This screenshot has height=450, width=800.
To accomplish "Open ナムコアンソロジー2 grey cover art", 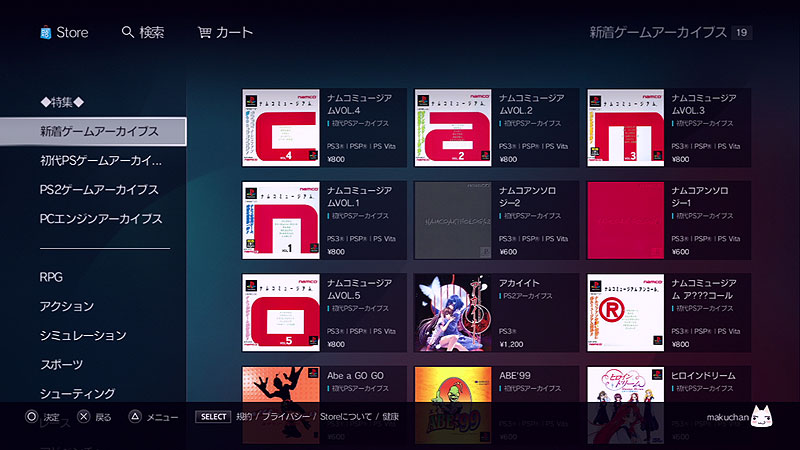I will pos(453,220).
